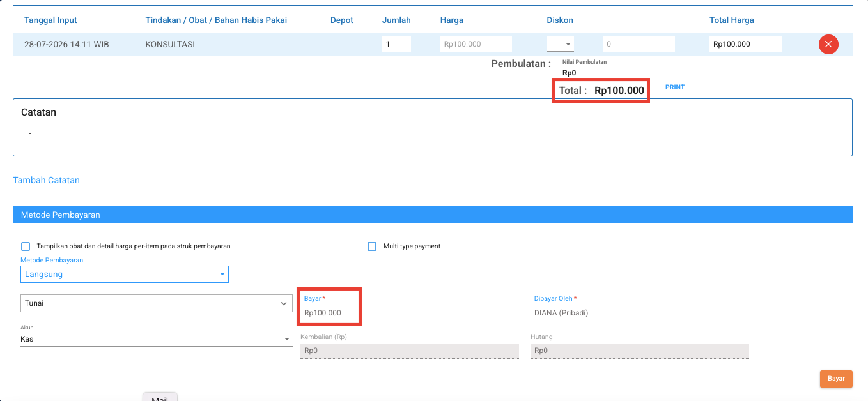
Task: Click the Metode Pembayaran blue section header
Action: point(433,215)
